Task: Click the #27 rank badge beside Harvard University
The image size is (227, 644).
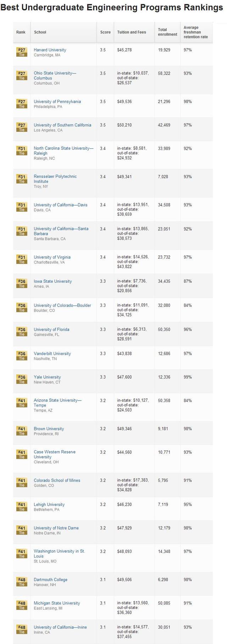Action: click(x=22, y=52)
